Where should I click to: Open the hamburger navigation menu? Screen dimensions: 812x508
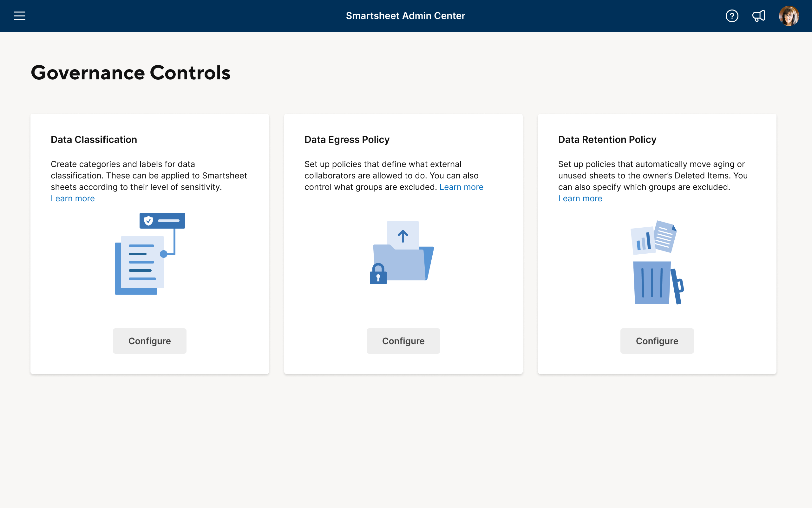(x=19, y=16)
